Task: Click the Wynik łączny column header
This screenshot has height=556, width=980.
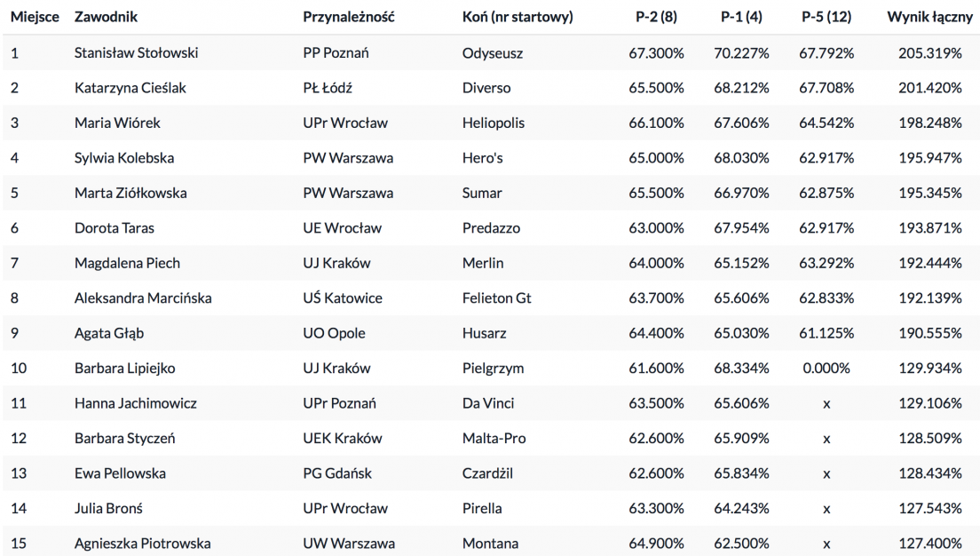Action: point(924,17)
